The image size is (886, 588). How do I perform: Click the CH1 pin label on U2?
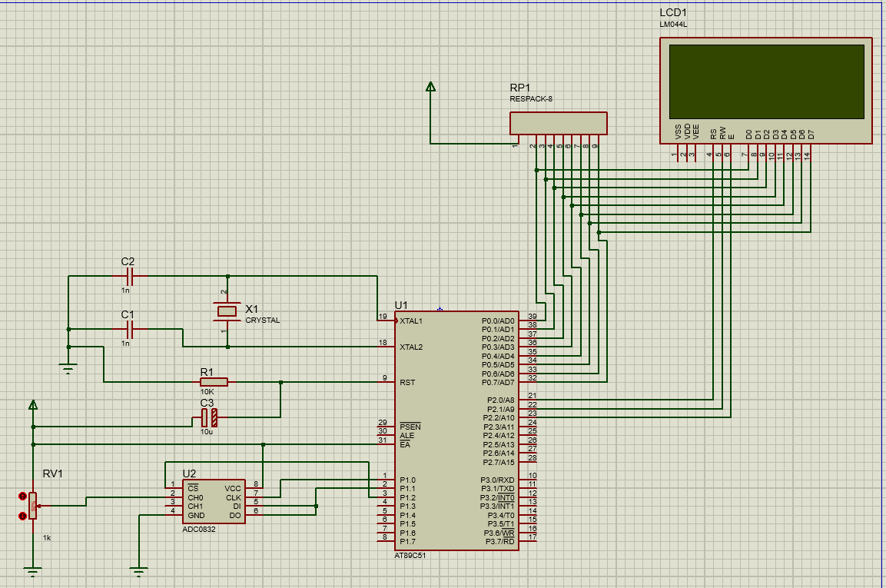click(195, 507)
